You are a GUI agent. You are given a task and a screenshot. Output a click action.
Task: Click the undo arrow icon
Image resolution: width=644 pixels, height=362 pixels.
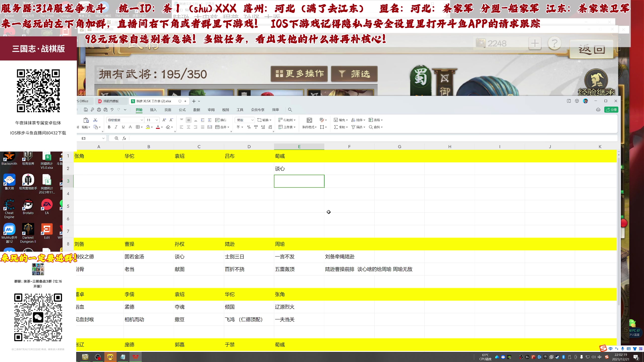coord(112,110)
